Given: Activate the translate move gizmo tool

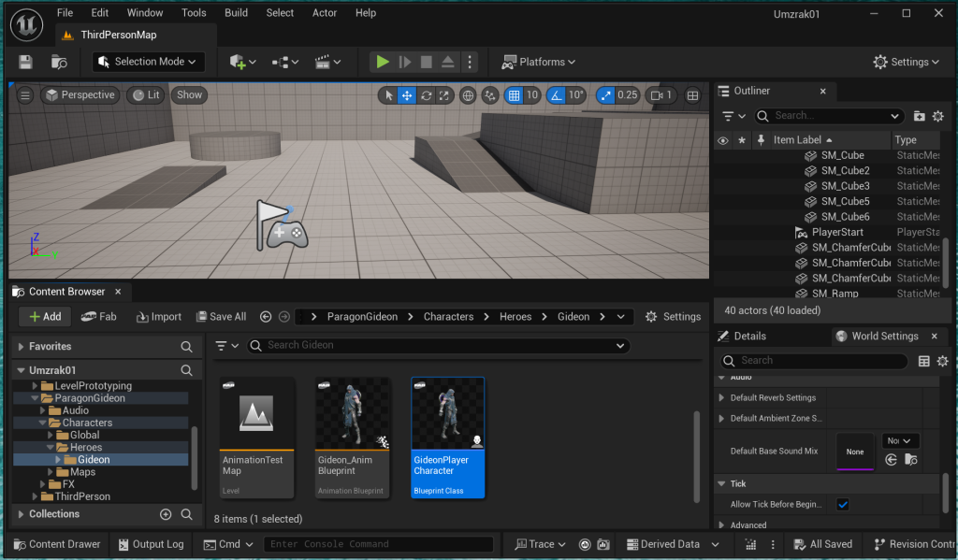Looking at the screenshot, I should pos(406,95).
